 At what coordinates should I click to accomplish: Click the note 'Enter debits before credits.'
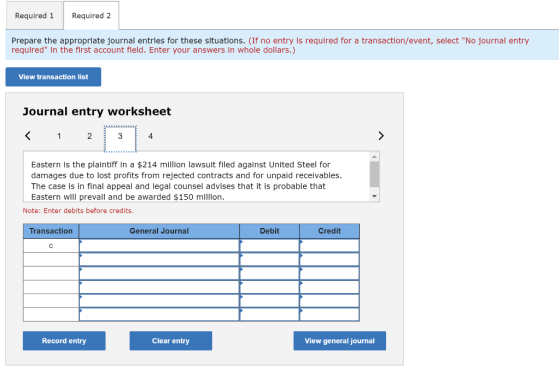coord(78,211)
